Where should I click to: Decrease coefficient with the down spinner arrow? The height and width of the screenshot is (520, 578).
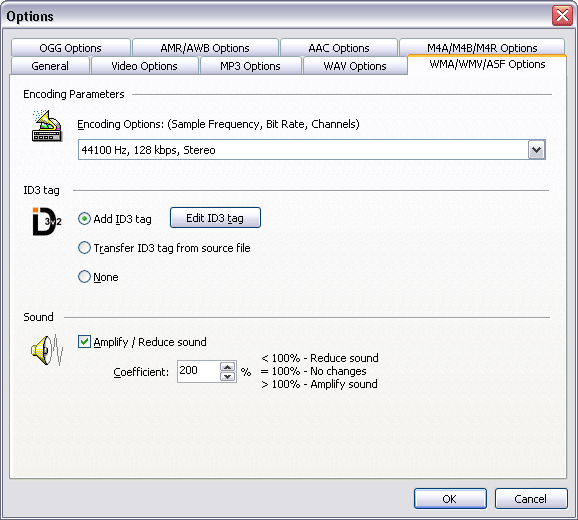(227, 376)
